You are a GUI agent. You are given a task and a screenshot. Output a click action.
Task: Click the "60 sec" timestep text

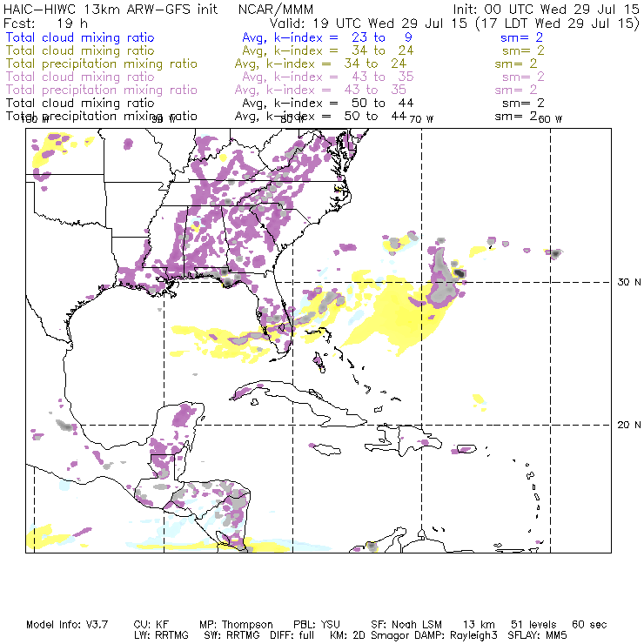589,625
